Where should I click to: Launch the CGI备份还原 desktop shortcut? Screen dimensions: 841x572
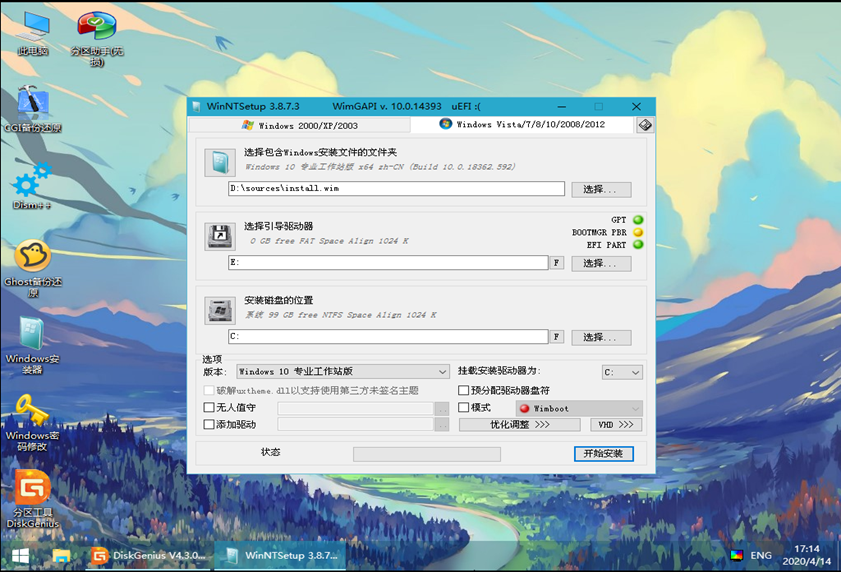pos(33,109)
